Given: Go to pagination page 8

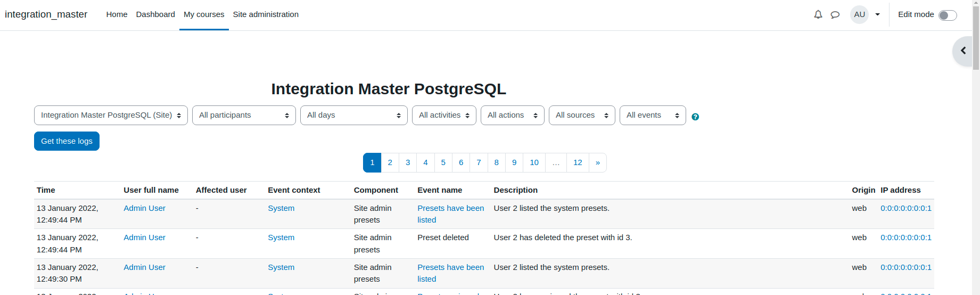Looking at the screenshot, I should tap(497, 162).
